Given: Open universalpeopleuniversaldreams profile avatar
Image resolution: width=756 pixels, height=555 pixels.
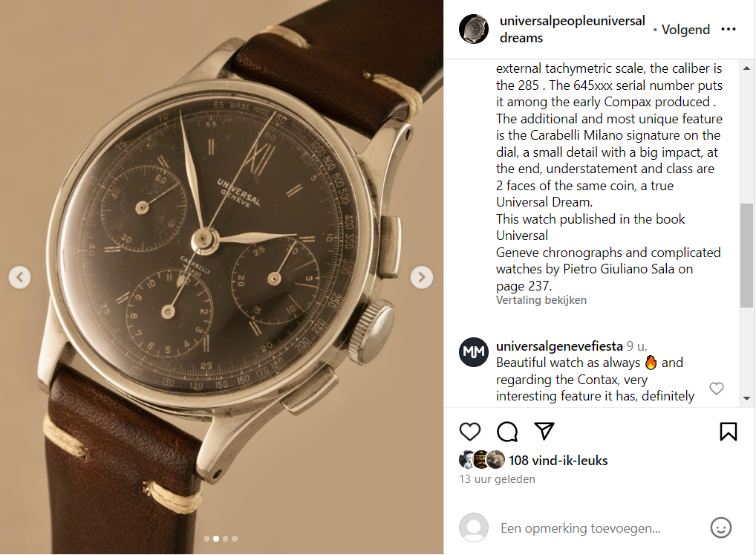Looking at the screenshot, I should click(474, 29).
